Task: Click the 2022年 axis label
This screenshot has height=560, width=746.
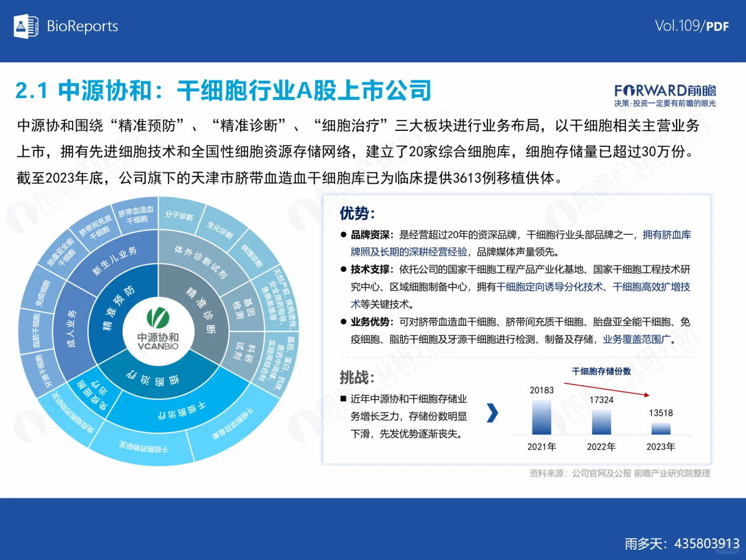Action: coord(601,446)
